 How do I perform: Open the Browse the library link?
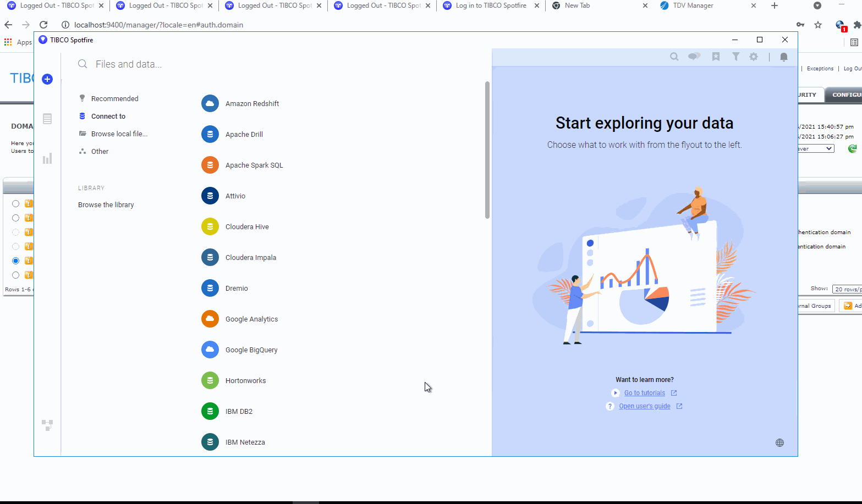pyautogui.click(x=106, y=205)
